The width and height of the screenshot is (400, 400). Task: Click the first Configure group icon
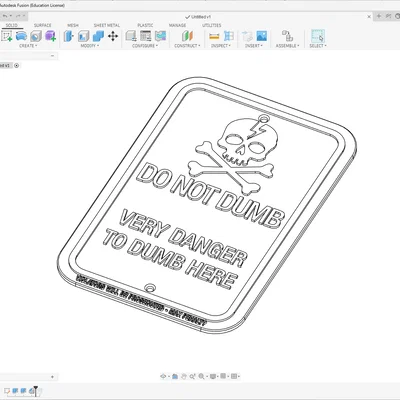[x=131, y=36]
